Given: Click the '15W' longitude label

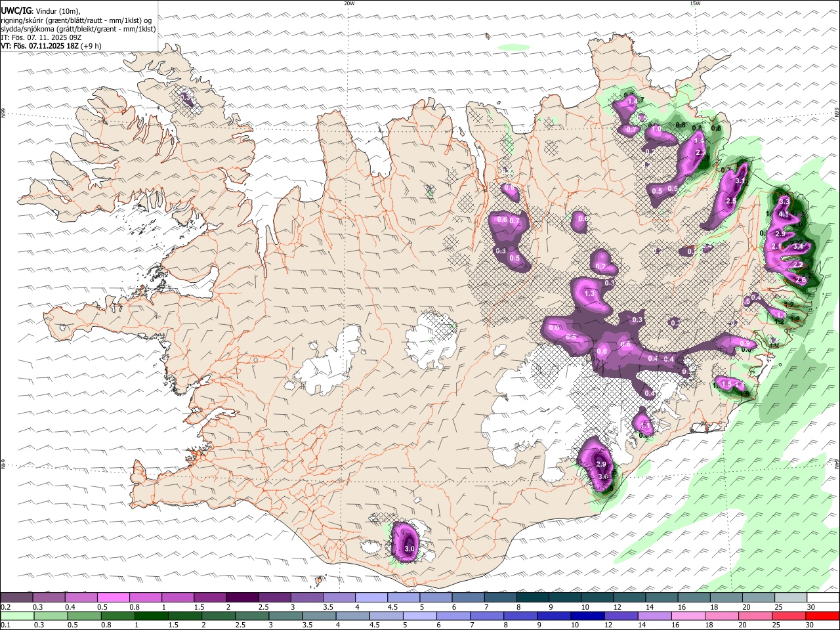Looking at the screenshot, I should [695, 3].
